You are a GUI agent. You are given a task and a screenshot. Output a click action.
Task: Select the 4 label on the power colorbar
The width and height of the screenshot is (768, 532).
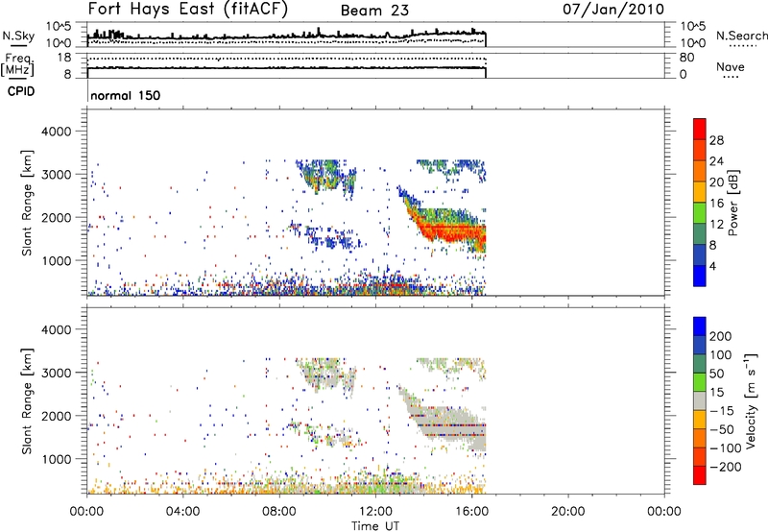(x=712, y=266)
